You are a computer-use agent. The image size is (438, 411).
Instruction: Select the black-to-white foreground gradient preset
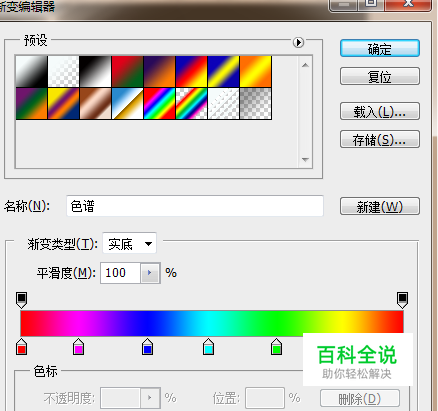pyautogui.click(x=32, y=71)
